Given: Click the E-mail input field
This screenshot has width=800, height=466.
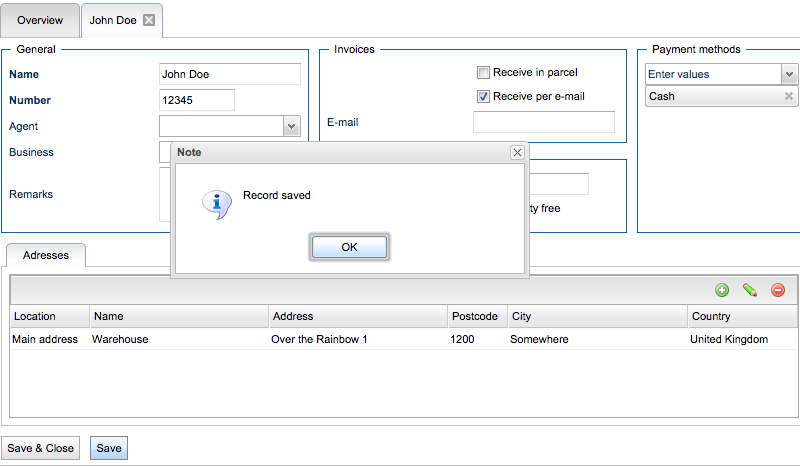Looking at the screenshot, I should click(543, 122).
